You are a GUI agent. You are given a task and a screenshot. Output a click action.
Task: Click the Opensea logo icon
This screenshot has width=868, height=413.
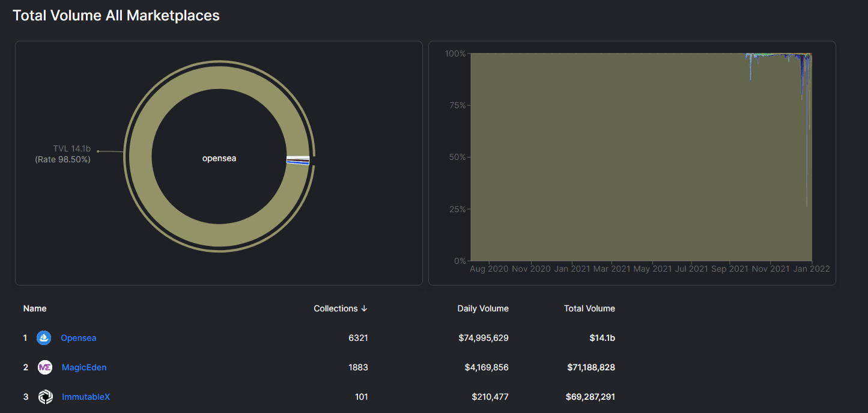click(44, 338)
